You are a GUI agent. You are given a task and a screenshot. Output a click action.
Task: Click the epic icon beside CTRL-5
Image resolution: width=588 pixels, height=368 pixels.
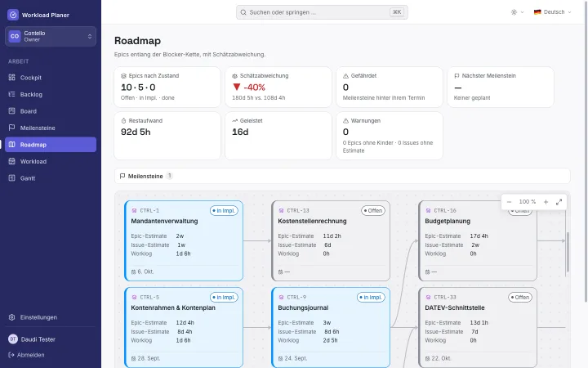[x=134, y=298]
